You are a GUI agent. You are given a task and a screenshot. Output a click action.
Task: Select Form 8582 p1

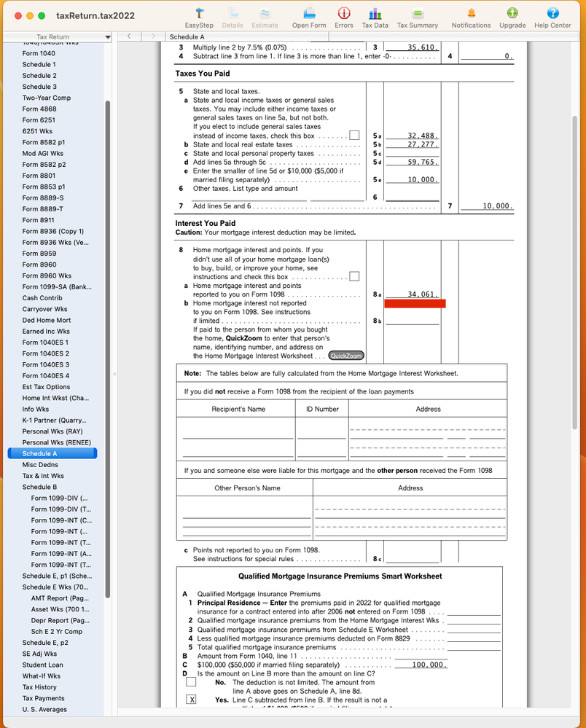[x=44, y=143]
